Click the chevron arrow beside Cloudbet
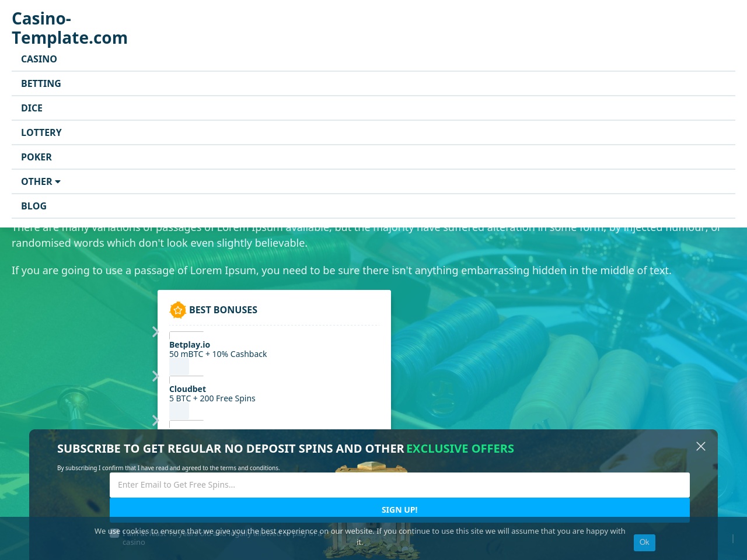This screenshot has height=560, width=747. 155,376
